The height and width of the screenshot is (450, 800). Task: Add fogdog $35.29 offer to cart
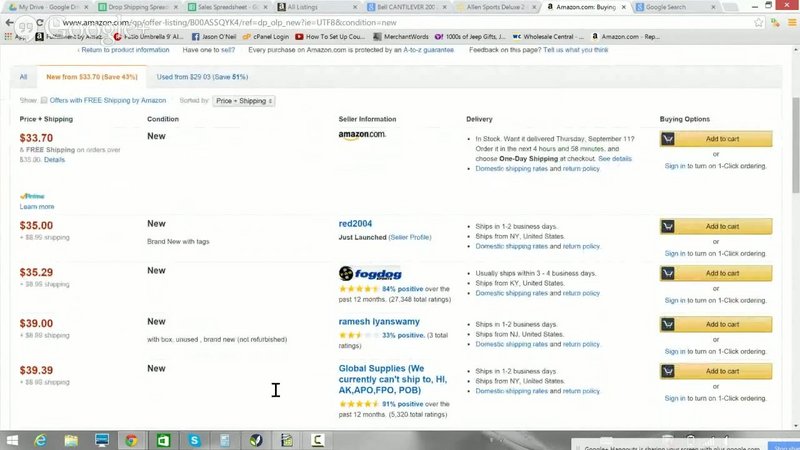coord(716,273)
